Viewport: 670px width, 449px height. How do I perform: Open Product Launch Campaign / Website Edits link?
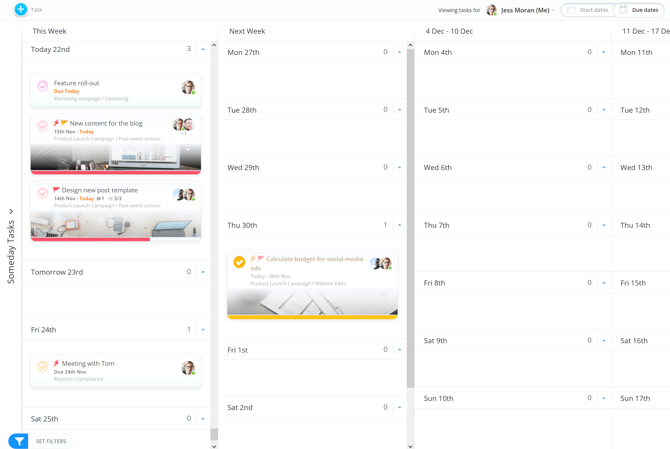298,283
